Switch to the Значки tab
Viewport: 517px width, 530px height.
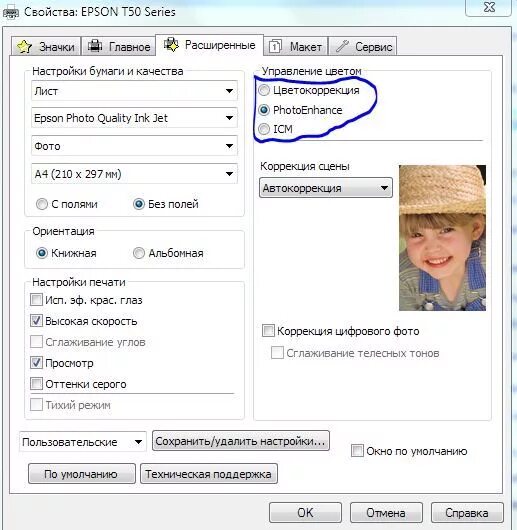click(x=46, y=46)
